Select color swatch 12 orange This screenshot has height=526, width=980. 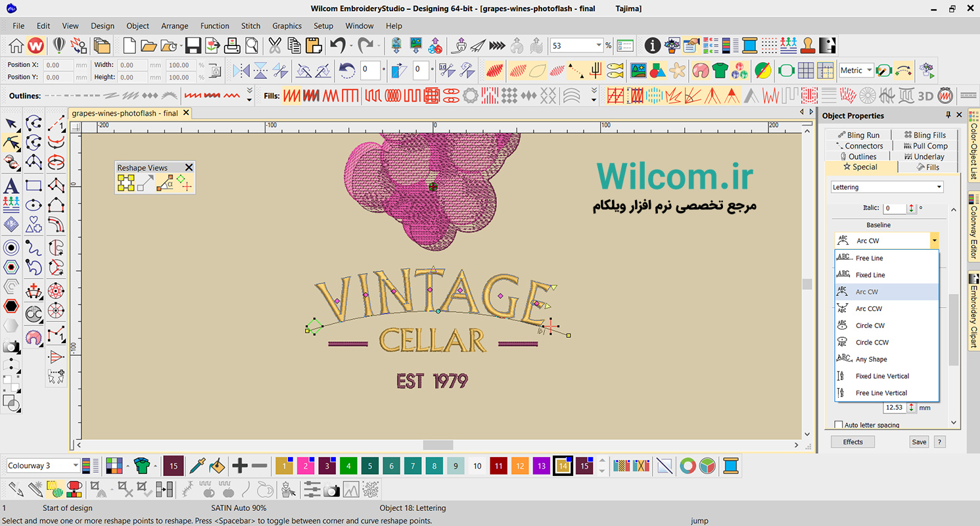point(520,466)
